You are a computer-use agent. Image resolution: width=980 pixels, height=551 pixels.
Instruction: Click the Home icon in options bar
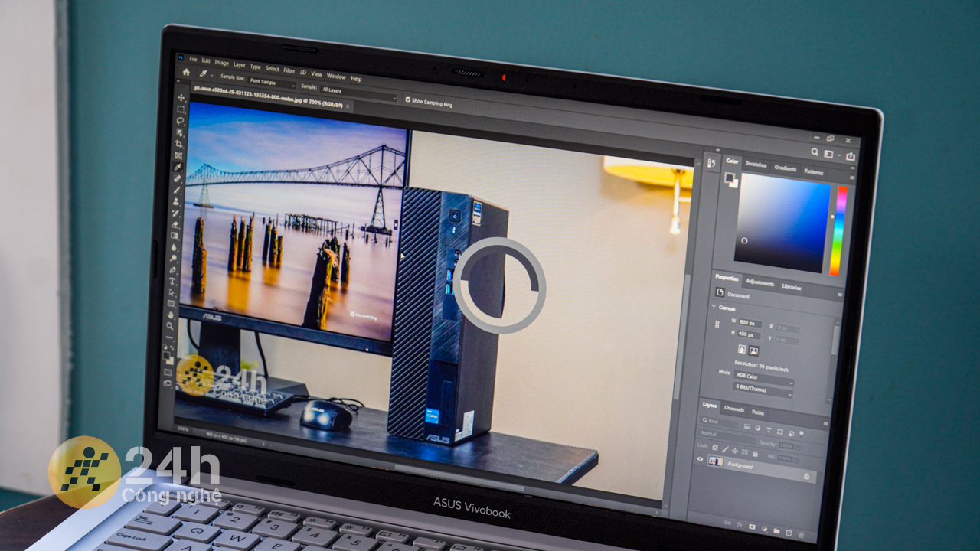[x=185, y=72]
